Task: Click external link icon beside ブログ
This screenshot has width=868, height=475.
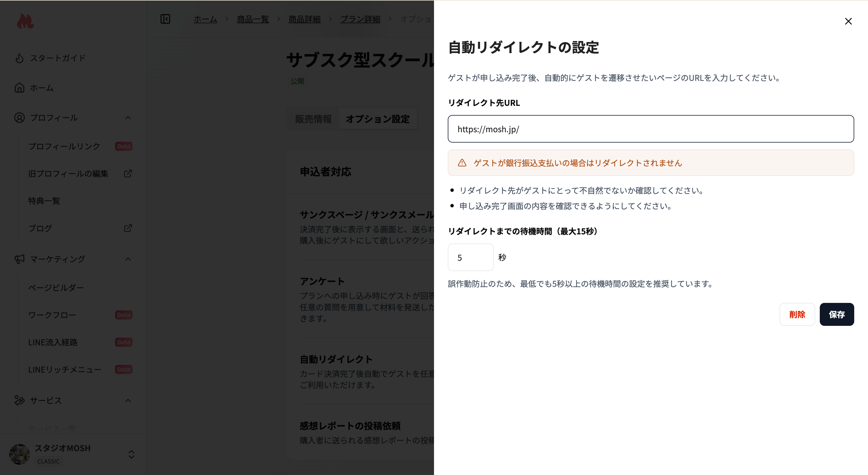Action: 128,228
